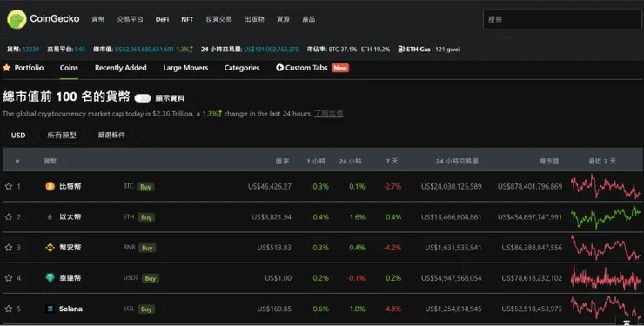The image size is (644, 326).
Task: Open the 資源 navigation menu
Action: 283,19
